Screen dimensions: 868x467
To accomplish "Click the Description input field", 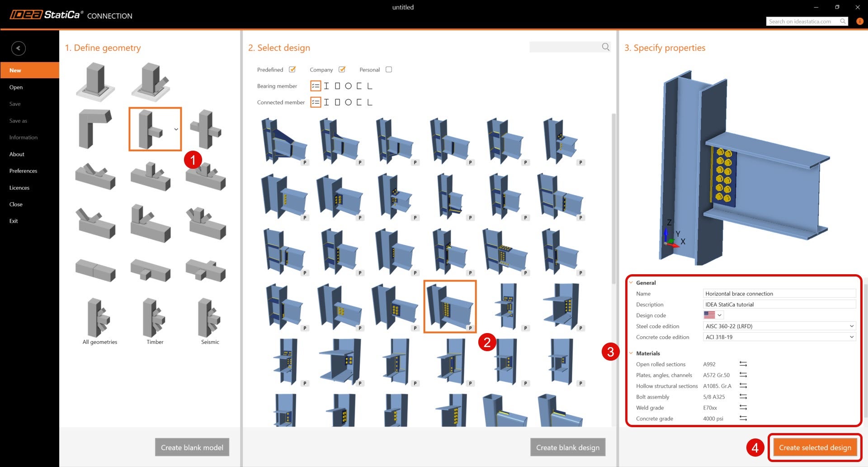I will coord(779,304).
